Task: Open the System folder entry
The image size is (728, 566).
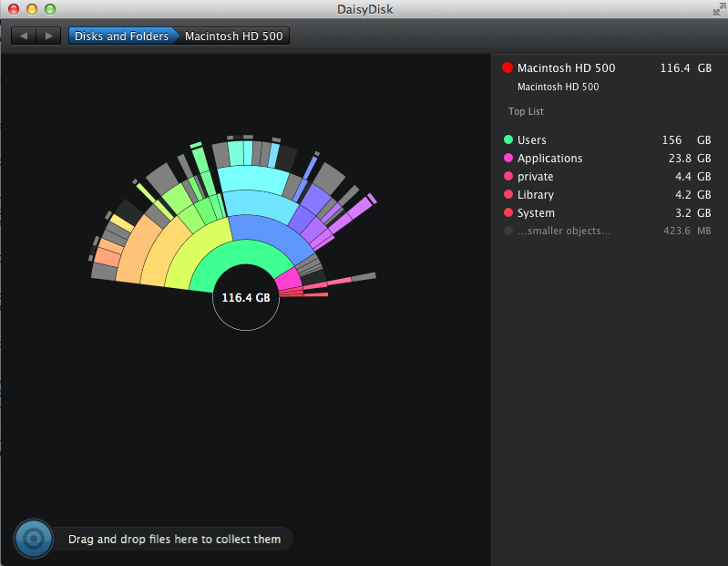Action: [x=608, y=212]
